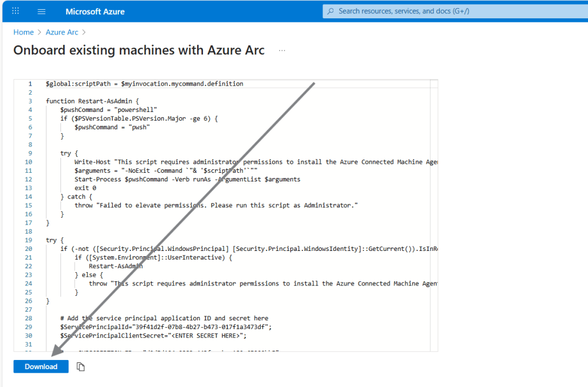Copy the script to clipboard
The image size is (588, 387).
coord(80,367)
